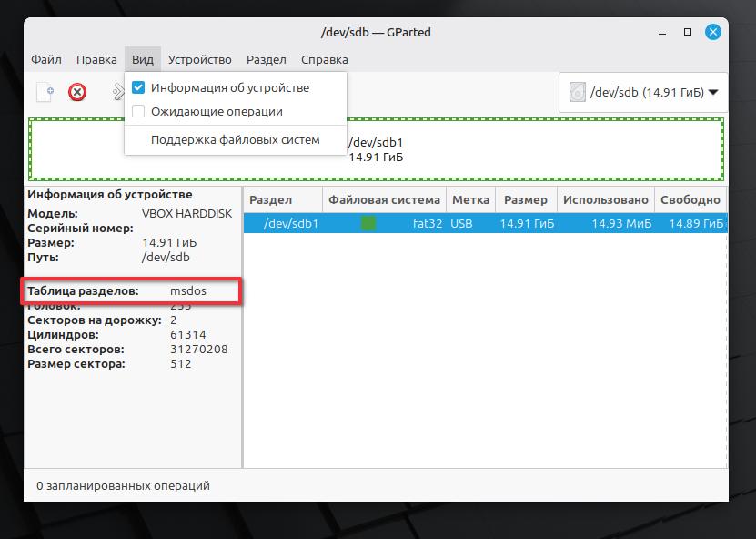Sort by Метка column header

470,199
